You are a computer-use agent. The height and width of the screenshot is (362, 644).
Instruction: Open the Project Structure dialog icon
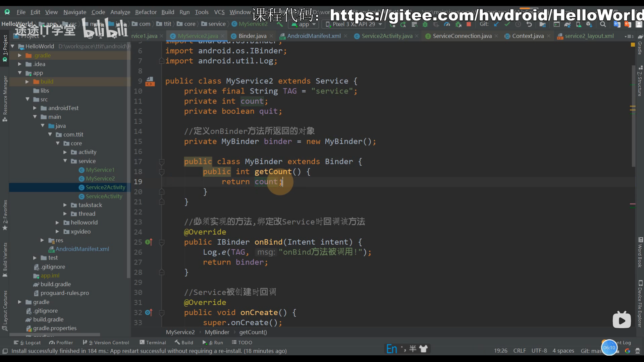tap(543, 24)
